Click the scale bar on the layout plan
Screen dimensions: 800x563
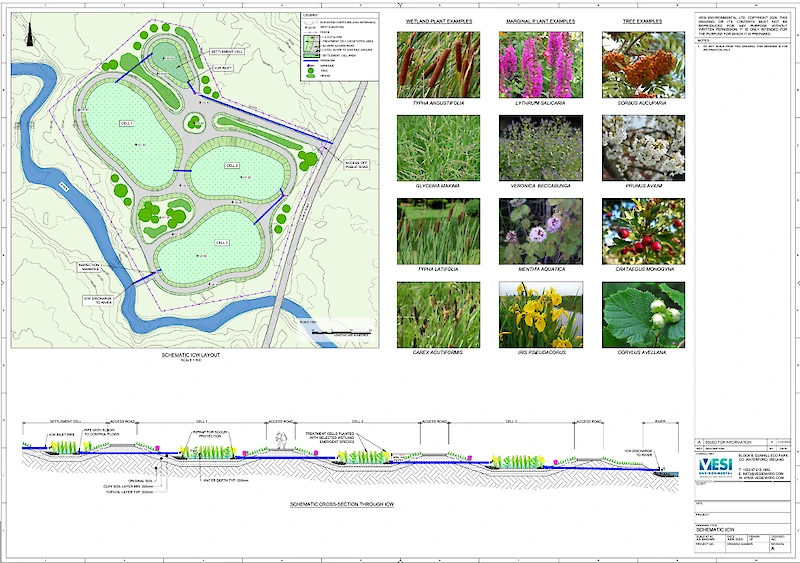click(342, 332)
